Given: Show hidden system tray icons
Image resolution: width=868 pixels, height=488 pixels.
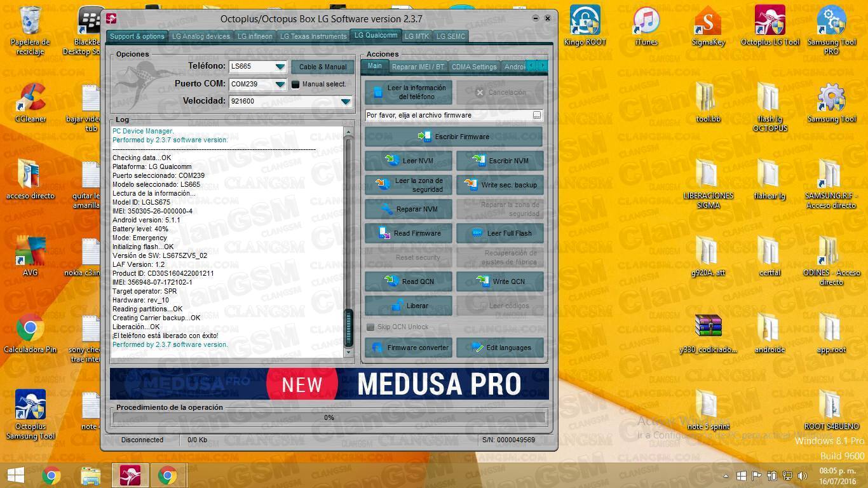Looking at the screenshot, I should pyautogui.click(x=726, y=475).
